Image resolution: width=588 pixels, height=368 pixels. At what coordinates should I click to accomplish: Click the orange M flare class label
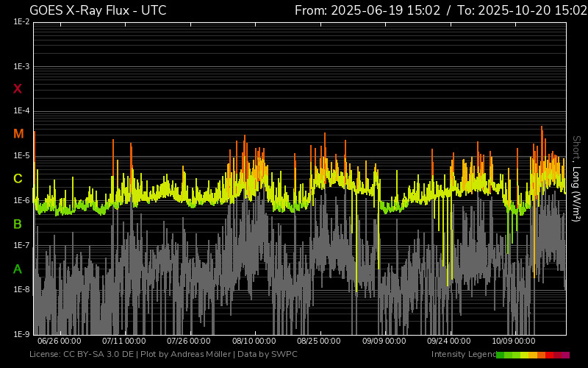click(x=18, y=134)
